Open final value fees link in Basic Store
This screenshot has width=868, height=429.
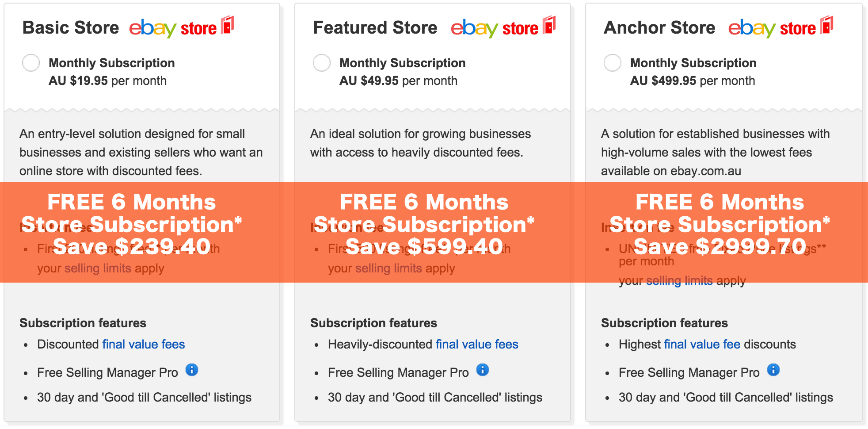(144, 344)
